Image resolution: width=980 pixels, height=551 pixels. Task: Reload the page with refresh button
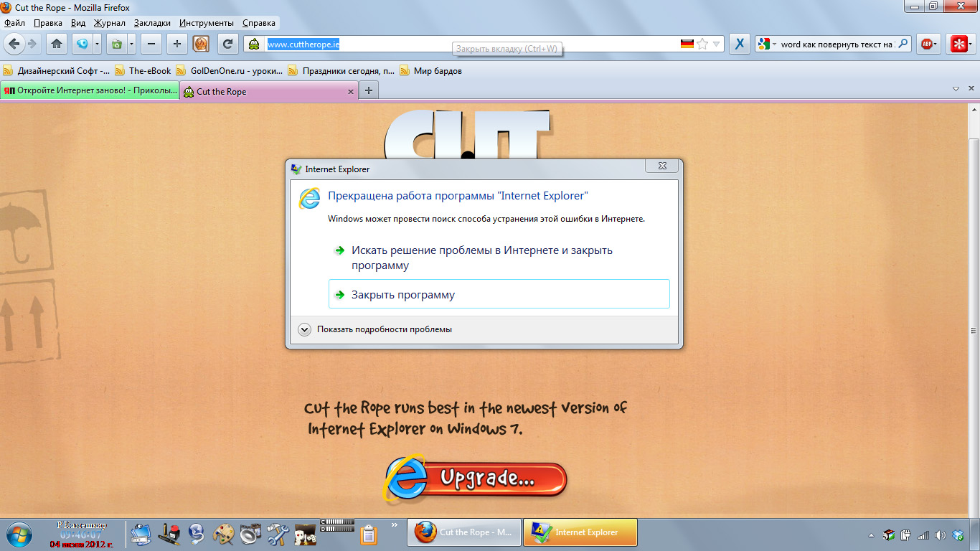(227, 44)
